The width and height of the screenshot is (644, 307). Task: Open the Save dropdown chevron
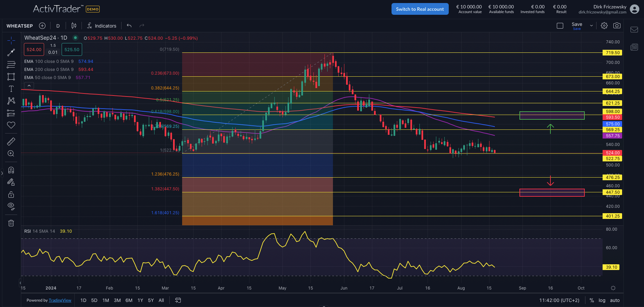(x=591, y=25)
